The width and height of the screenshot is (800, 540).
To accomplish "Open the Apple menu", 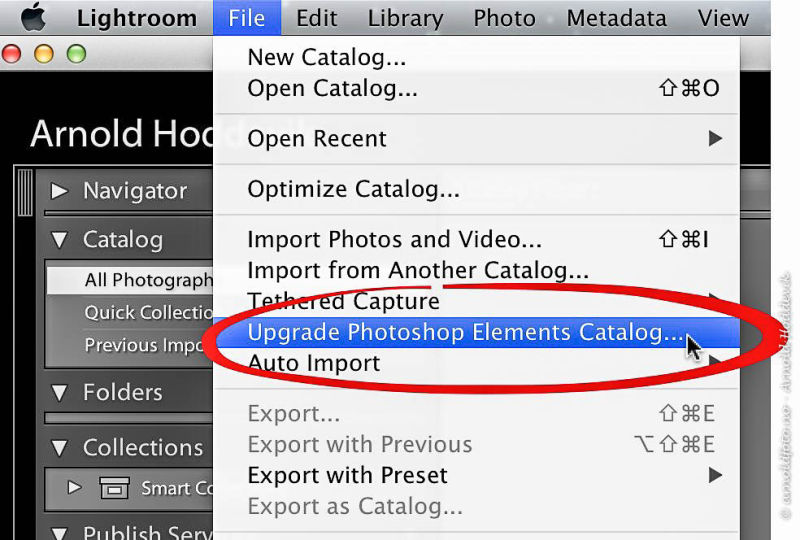I will tap(34, 17).
